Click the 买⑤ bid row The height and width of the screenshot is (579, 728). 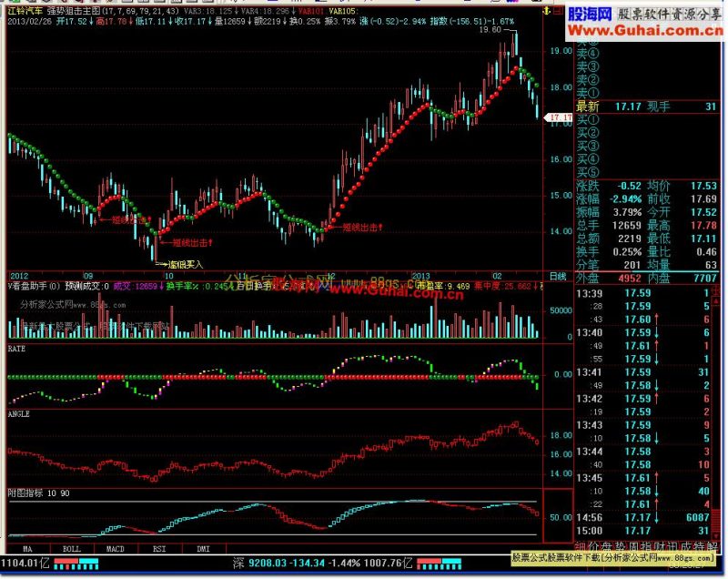coord(646,173)
